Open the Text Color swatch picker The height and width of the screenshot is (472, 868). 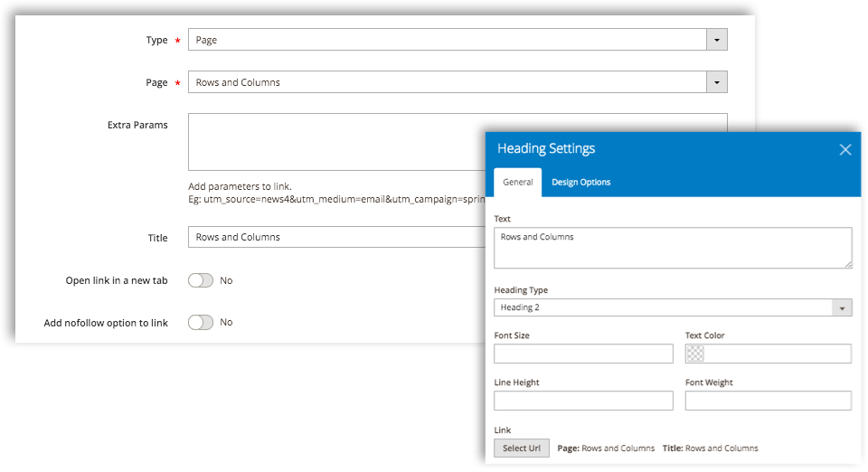click(695, 354)
